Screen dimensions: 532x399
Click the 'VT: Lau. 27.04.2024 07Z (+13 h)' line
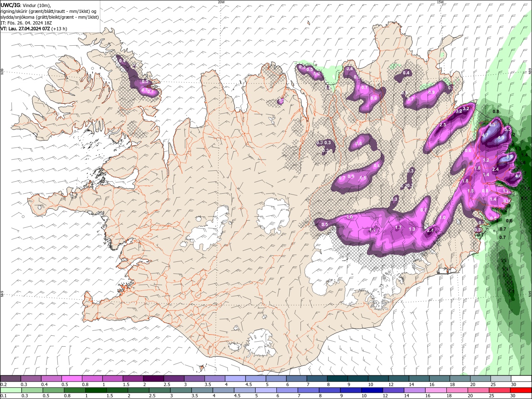coord(34,29)
